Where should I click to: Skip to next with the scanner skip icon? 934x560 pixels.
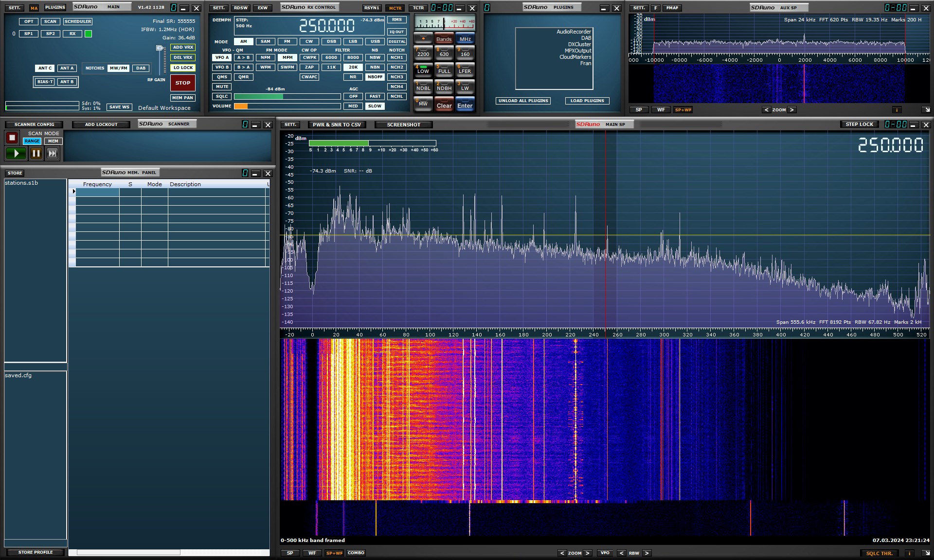52,154
